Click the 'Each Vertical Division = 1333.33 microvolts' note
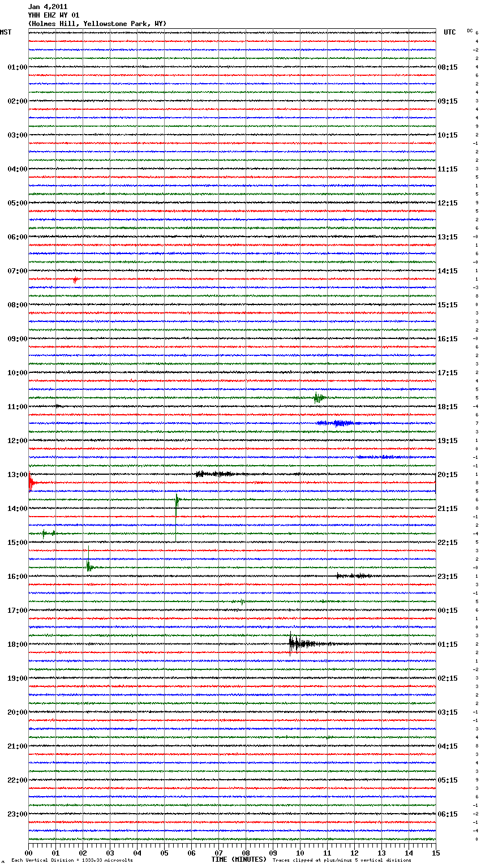 (72, 860)
